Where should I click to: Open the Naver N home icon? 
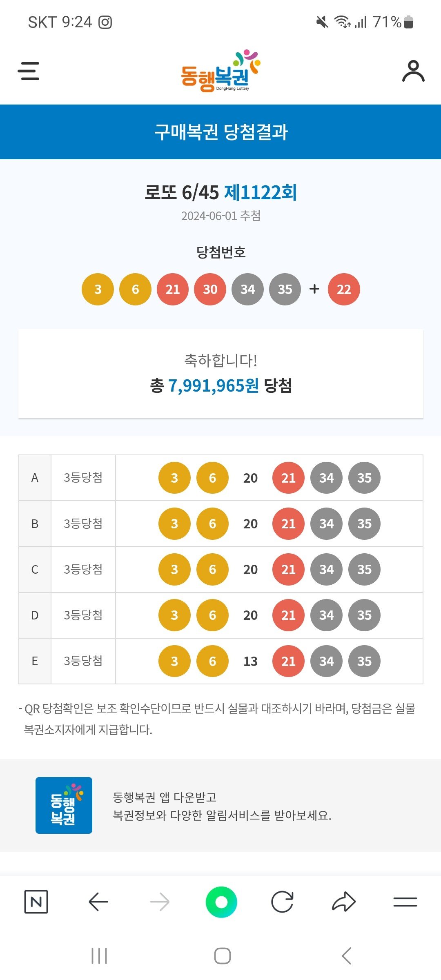point(36,902)
